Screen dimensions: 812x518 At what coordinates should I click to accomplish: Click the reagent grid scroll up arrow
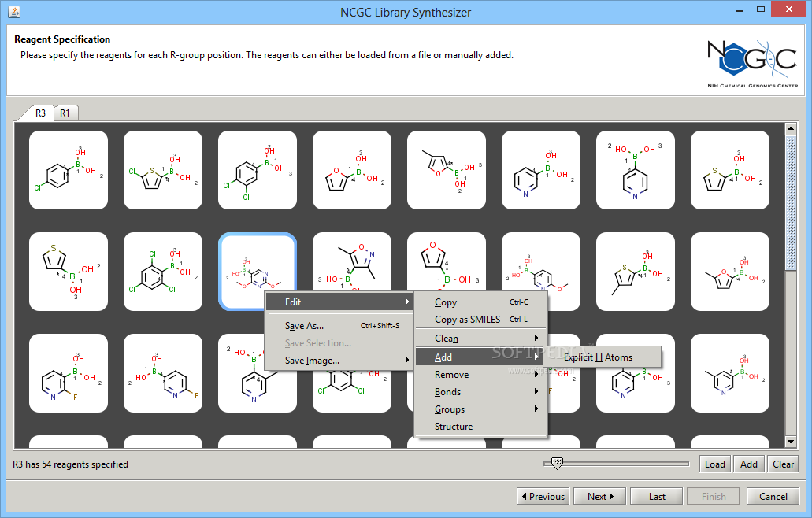tap(790, 128)
